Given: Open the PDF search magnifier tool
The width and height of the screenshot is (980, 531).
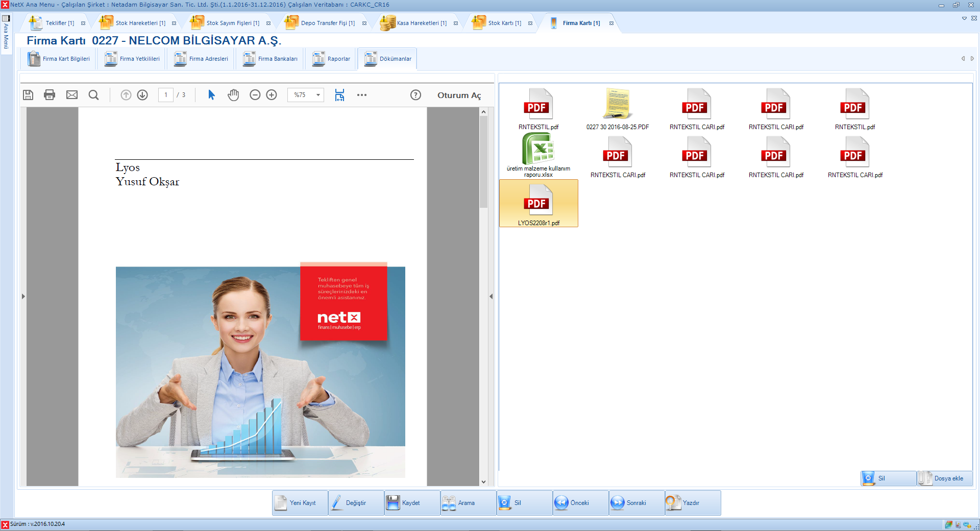Looking at the screenshot, I should (x=93, y=95).
